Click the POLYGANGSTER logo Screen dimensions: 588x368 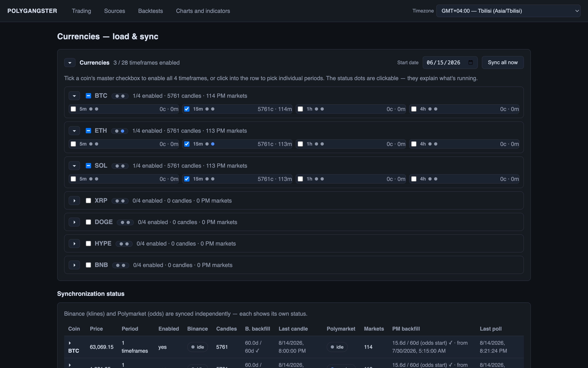click(32, 11)
